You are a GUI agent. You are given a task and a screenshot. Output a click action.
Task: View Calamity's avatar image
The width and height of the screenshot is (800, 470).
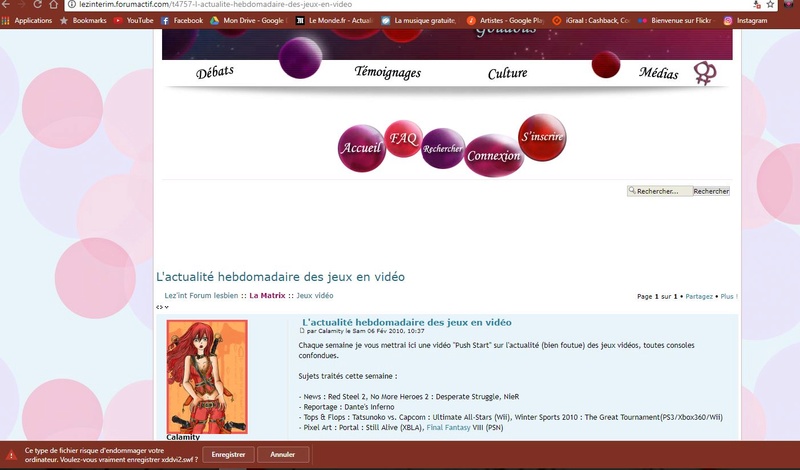click(x=207, y=377)
